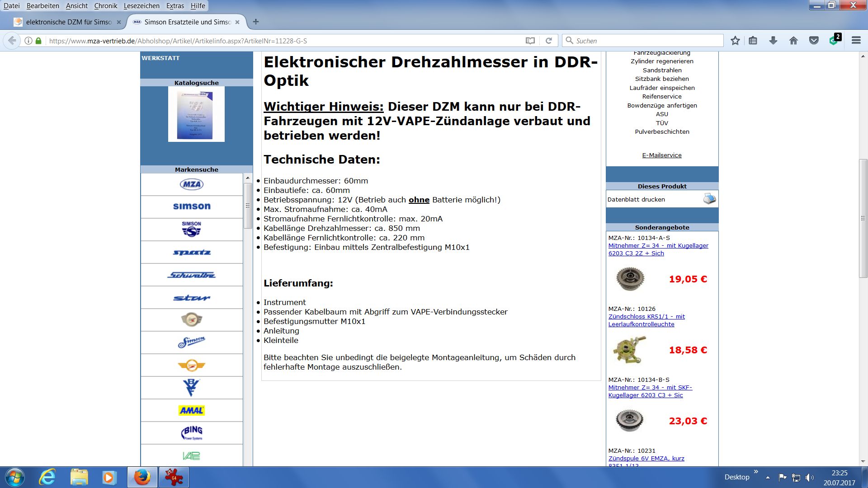Select the BING Power Systems brand logo
This screenshot has width=868, height=488.
[x=192, y=433]
